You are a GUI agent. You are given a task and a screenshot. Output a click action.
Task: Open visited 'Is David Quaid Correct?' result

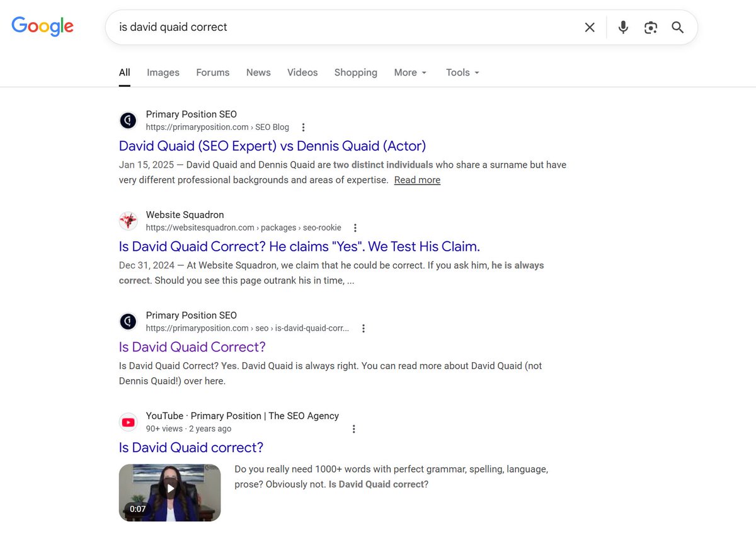pos(192,347)
